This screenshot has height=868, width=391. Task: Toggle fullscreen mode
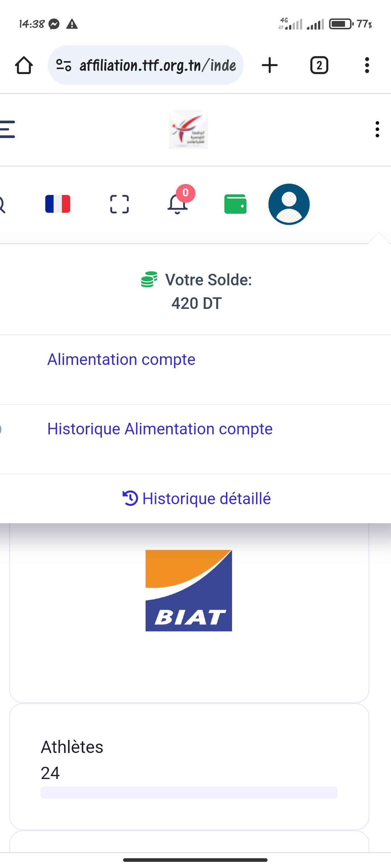[119, 204]
